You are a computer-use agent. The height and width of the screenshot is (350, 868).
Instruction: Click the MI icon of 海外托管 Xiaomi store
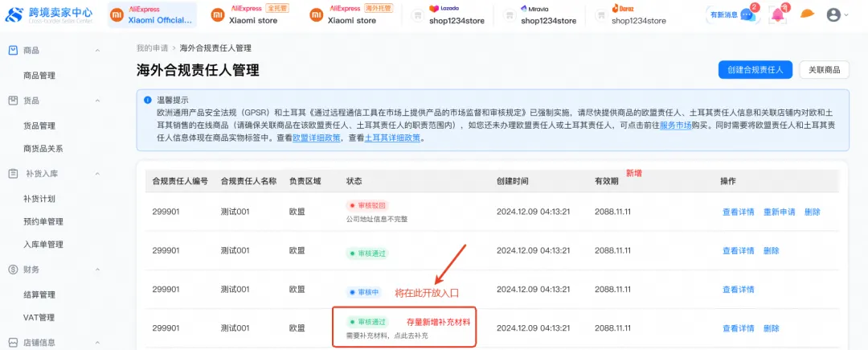[x=316, y=15]
